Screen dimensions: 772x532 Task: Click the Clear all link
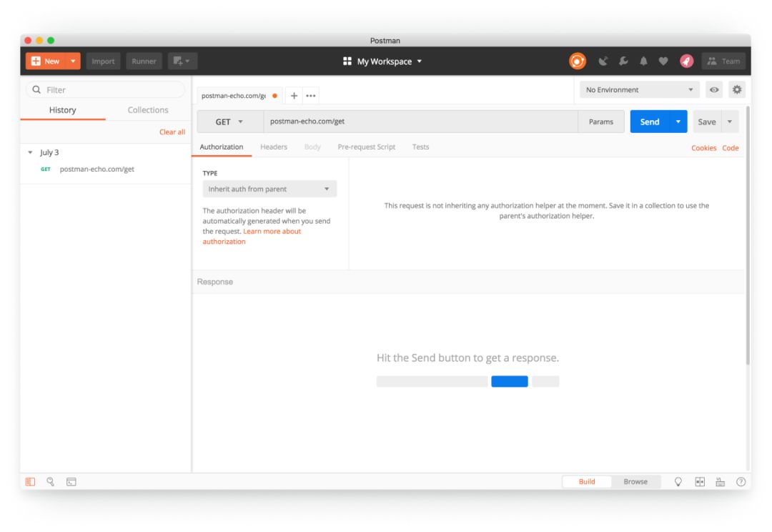click(172, 132)
